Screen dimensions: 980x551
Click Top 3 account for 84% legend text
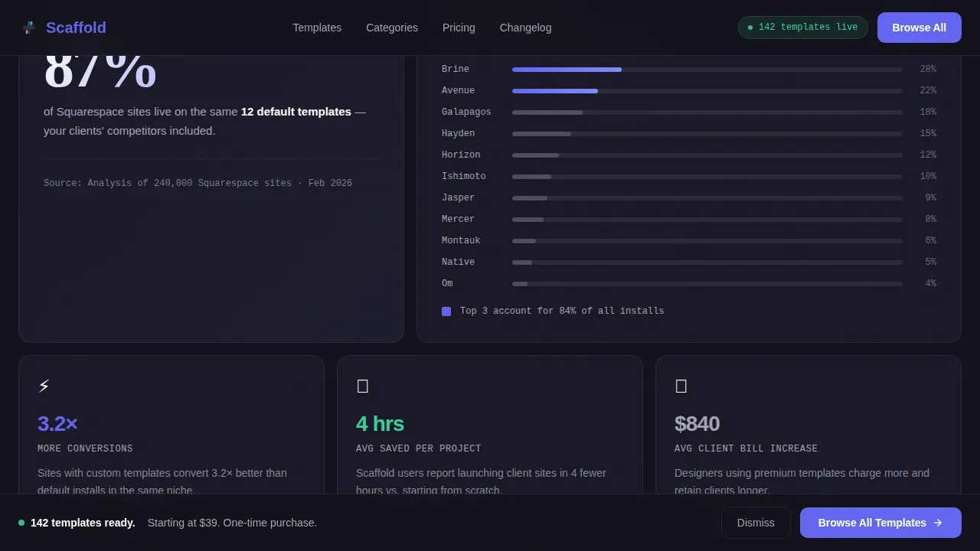[x=562, y=311]
